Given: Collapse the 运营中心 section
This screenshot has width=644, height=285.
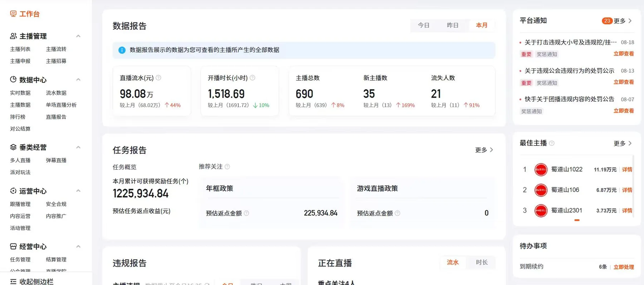Looking at the screenshot, I should point(78,191).
